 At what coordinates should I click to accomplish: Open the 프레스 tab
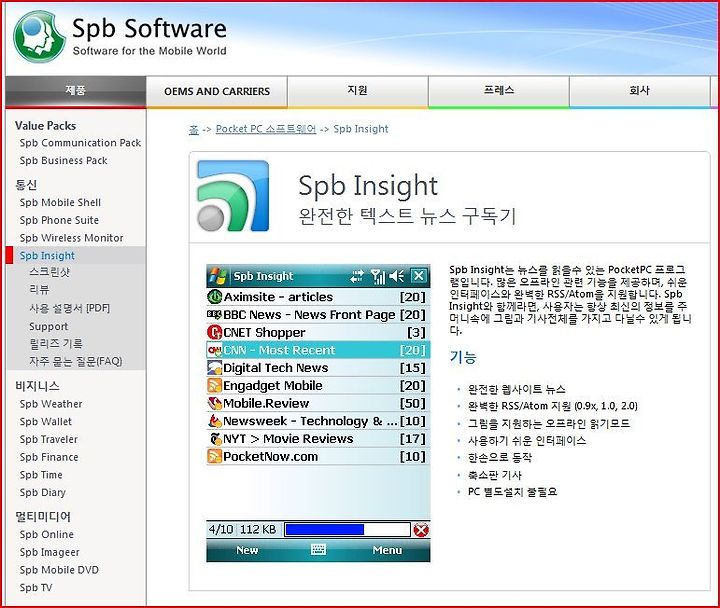(499, 91)
